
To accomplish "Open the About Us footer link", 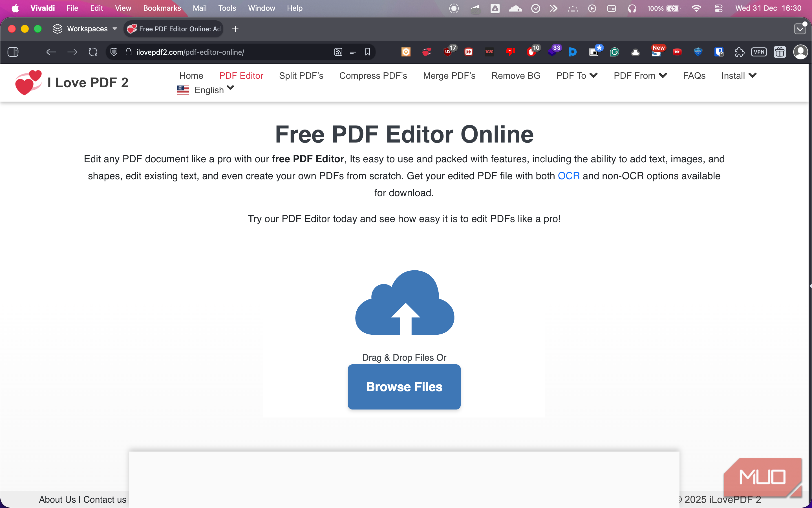I will (58, 499).
